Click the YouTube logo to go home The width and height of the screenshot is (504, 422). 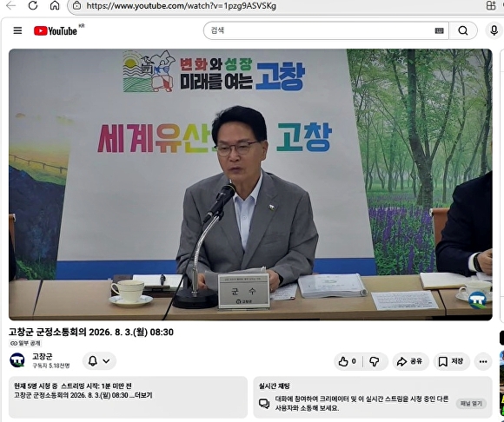point(56,31)
